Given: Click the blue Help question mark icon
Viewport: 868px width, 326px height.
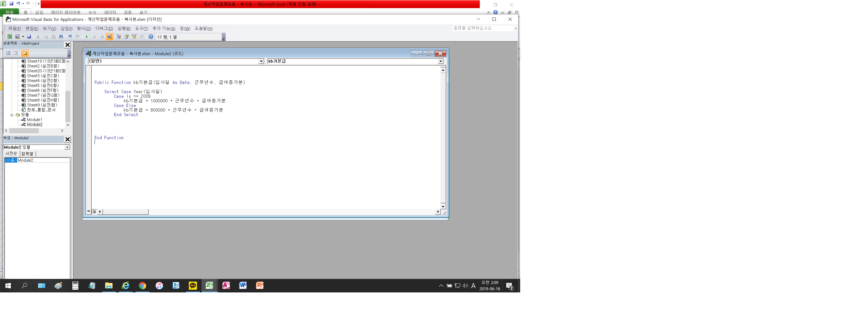Looking at the screenshot, I should pyautogui.click(x=151, y=37).
